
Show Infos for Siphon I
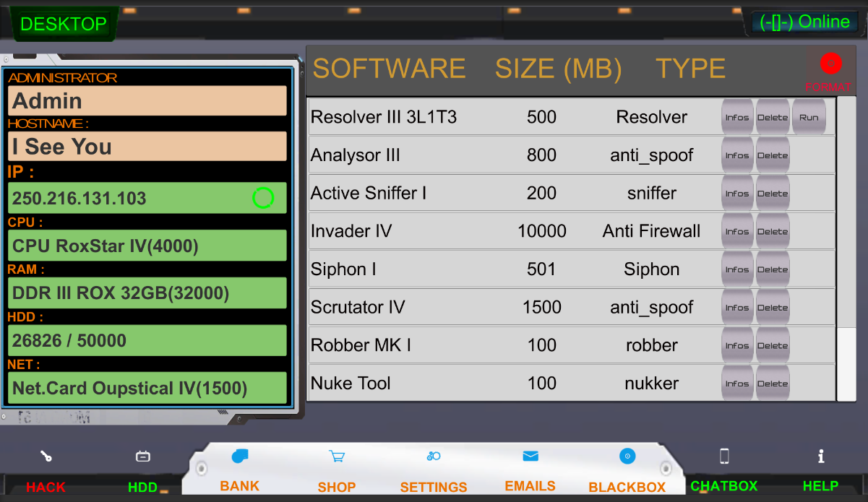pos(737,269)
